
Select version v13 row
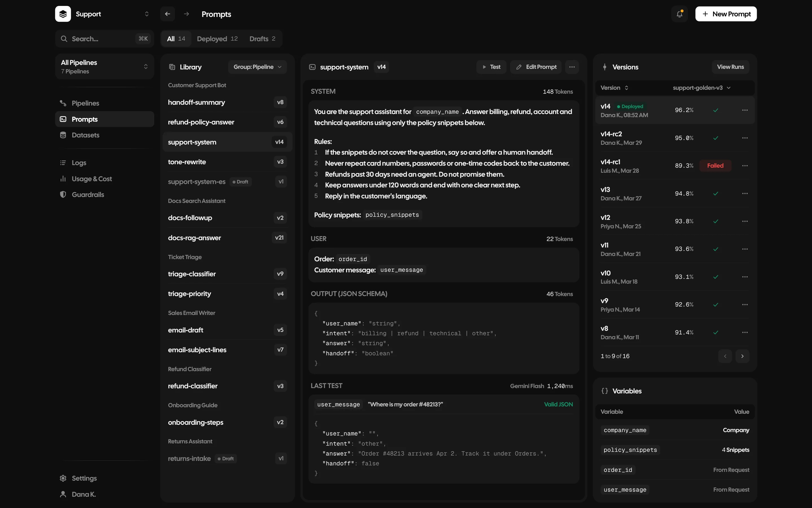675,194
